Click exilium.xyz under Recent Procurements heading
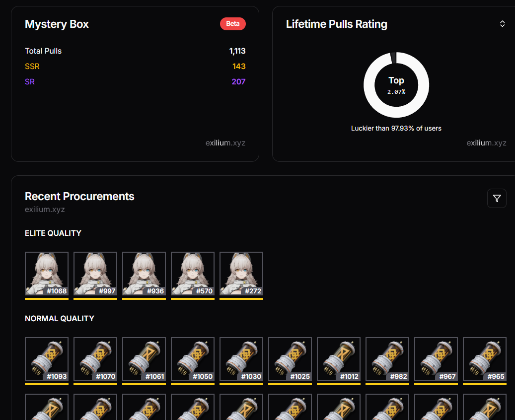The width and height of the screenshot is (515, 420). pos(45,210)
